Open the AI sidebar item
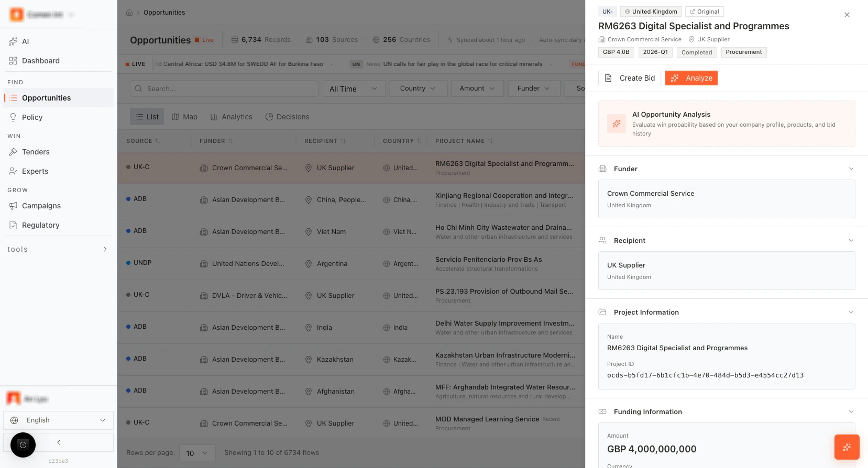The image size is (868, 468). (58, 41)
